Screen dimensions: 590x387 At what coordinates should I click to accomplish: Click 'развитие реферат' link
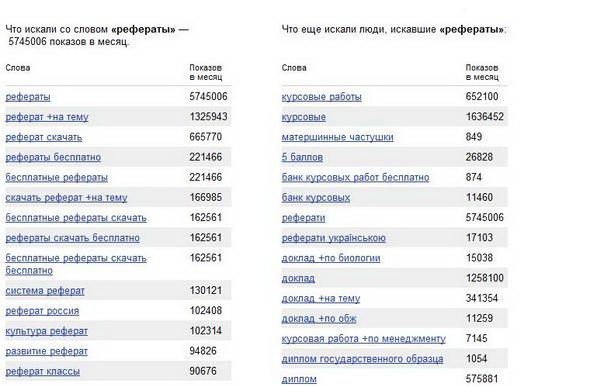tap(46, 351)
